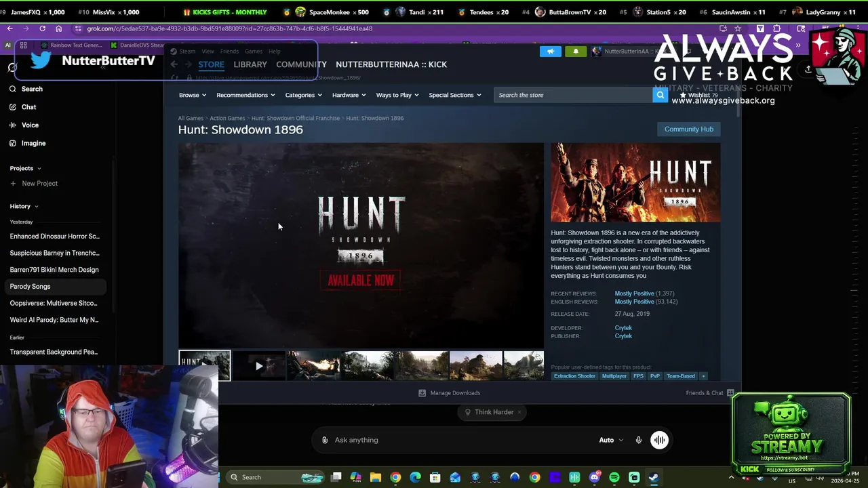Viewport: 868px width, 488px height.
Task: Switch to the Steam LIBRARY tab
Action: click(x=250, y=64)
